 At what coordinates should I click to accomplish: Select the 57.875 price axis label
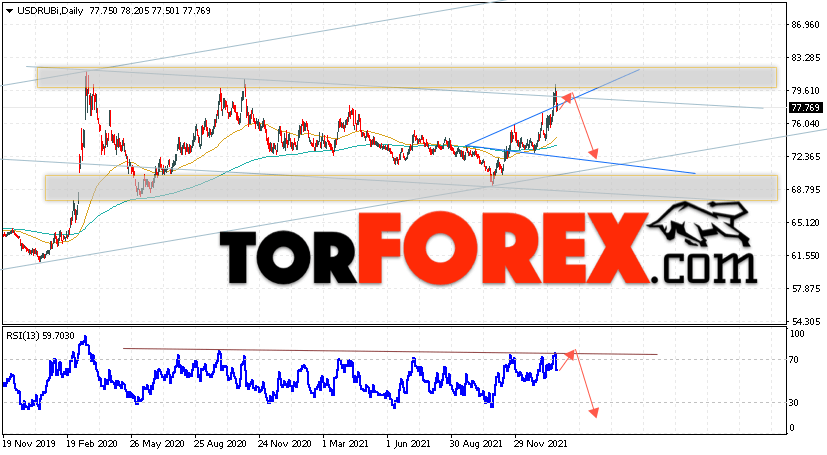805,289
